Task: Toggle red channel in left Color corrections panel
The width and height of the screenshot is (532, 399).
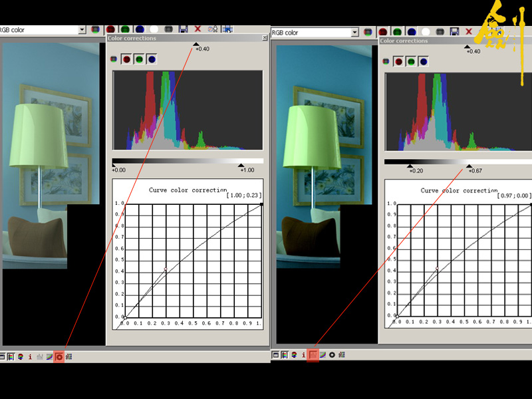Action: point(126,59)
